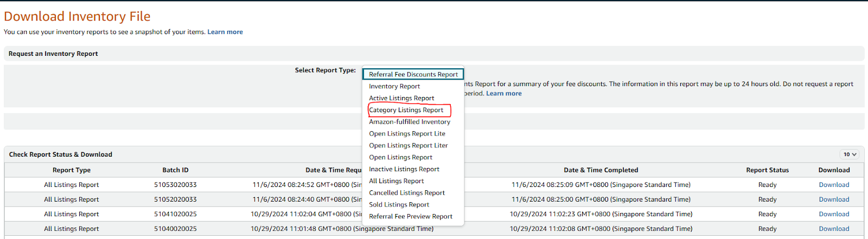Click Ready status for batch 51053020033
Image resolution: width=868 pixels, height=239 pixels.
pyautogui.click(x=767, y=185)
